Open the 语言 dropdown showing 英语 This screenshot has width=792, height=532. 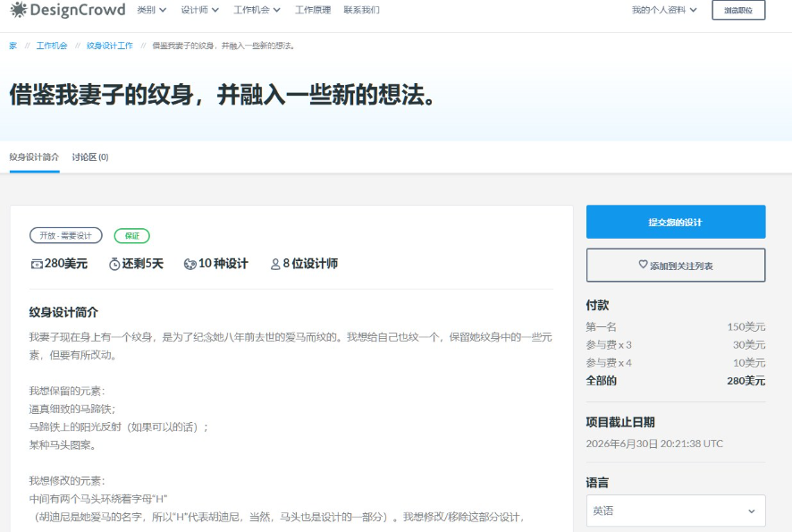click(676, 511)
